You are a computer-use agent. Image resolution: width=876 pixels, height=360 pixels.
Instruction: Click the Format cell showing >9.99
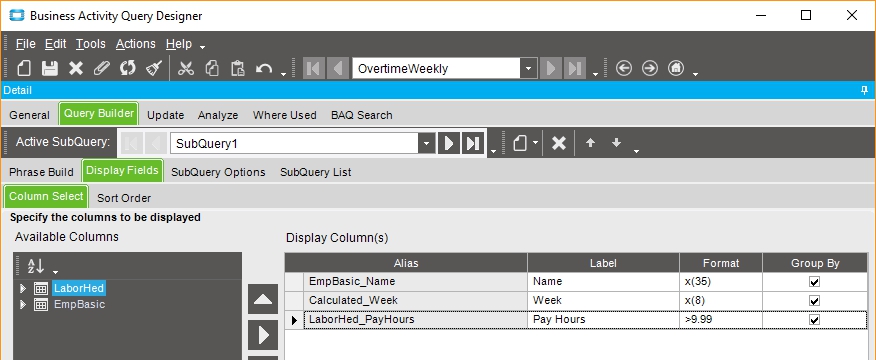pos(721,320)
